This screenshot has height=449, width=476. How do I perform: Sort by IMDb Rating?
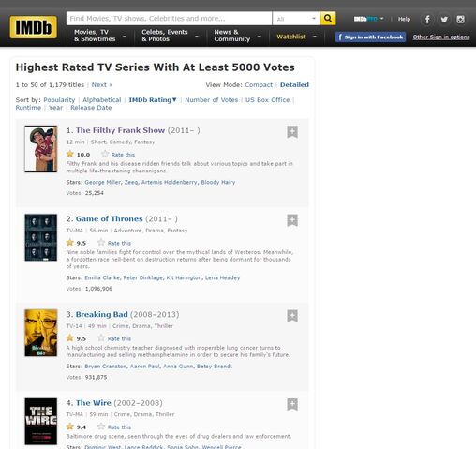tap(153, 100)
